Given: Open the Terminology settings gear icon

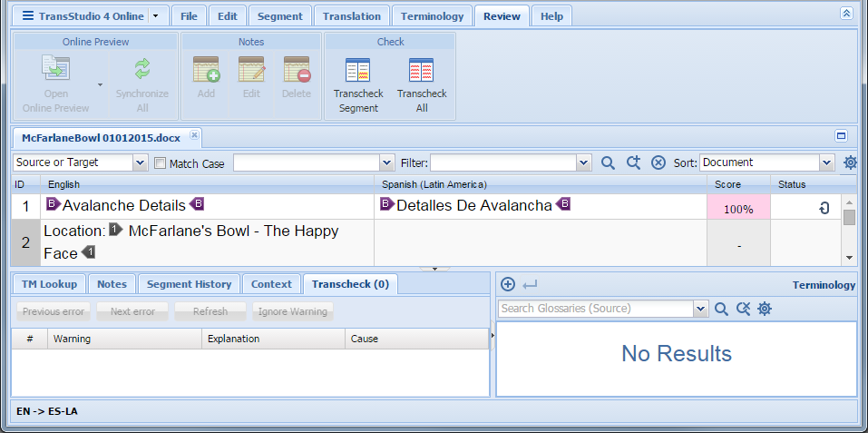Looking at the screenshot, I should (765, 309).
